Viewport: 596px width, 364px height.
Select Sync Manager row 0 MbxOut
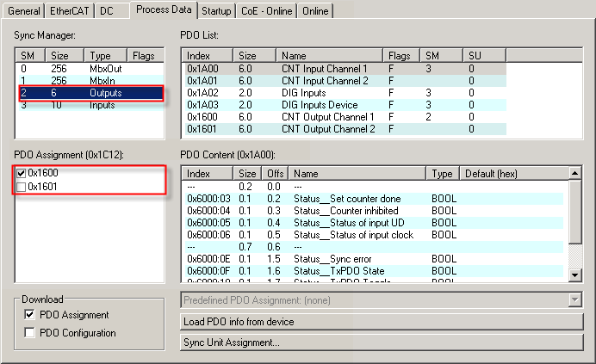(90, 69)
